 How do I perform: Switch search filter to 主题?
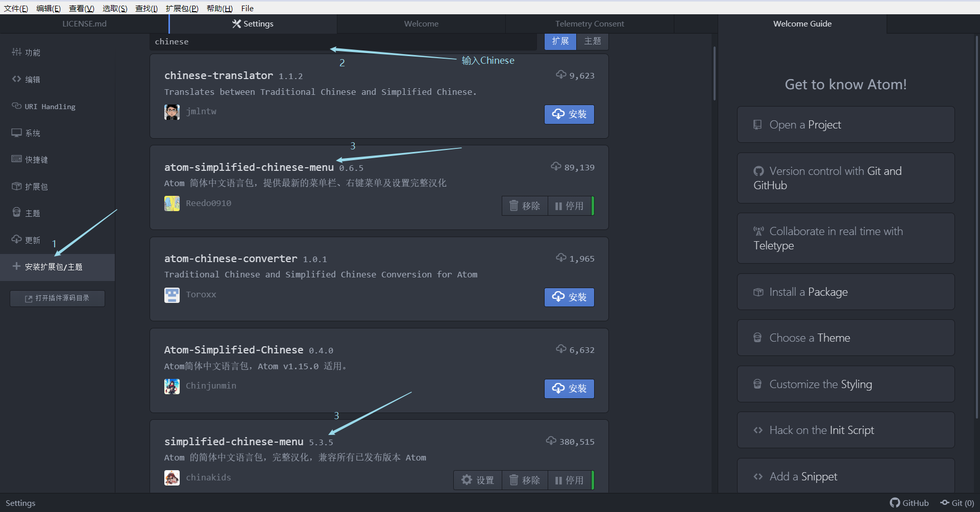point(593,41)
